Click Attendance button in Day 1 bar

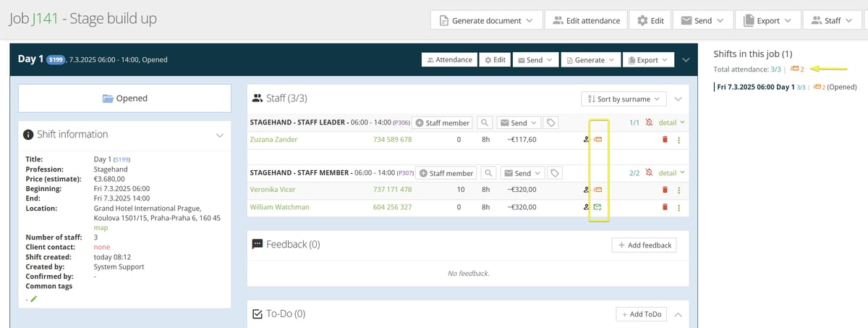449,60
